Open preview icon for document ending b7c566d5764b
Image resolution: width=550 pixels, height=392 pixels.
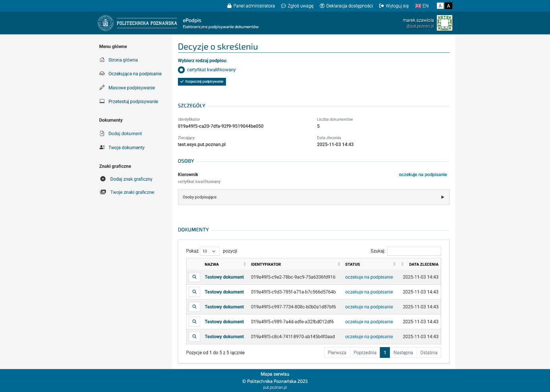[194, 292]
